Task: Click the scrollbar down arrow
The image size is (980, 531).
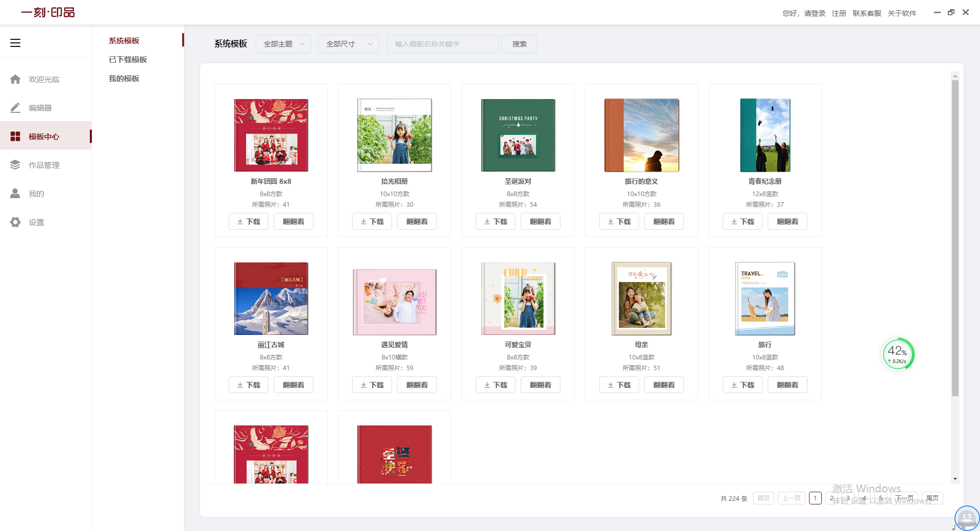Action: (955, 479)
